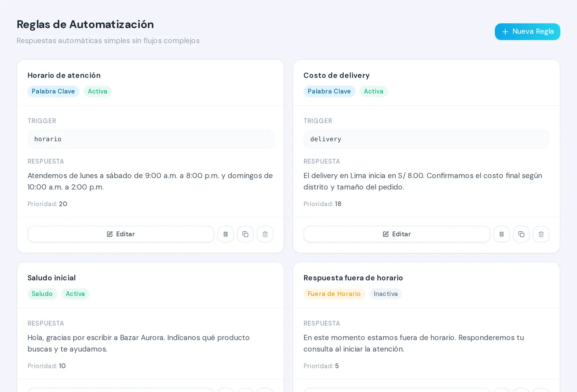Click the Reglas de Automatización heading
Screen dimensions: 577x392
coord(85,24)
